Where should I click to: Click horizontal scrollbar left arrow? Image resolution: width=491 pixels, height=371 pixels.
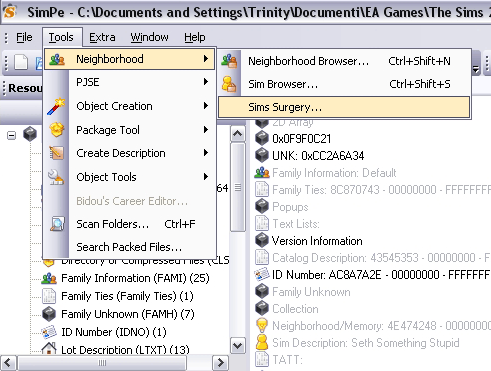pyautogui.click(x=8, y=363)
